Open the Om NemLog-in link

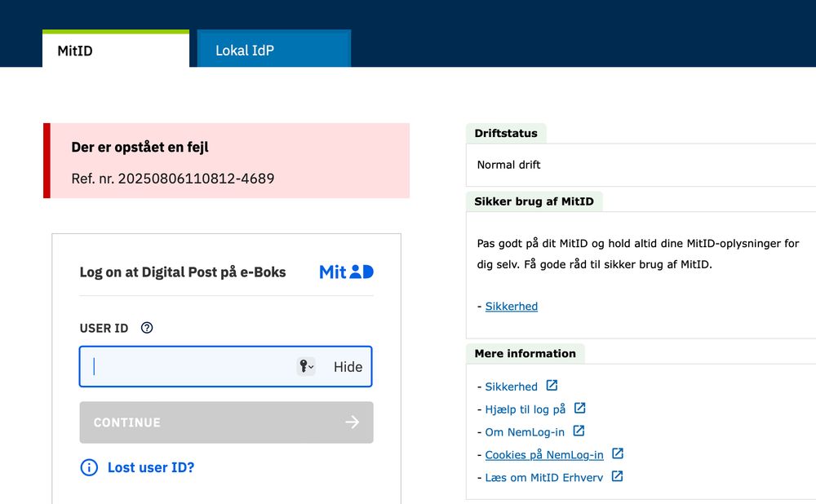(525, 432)
